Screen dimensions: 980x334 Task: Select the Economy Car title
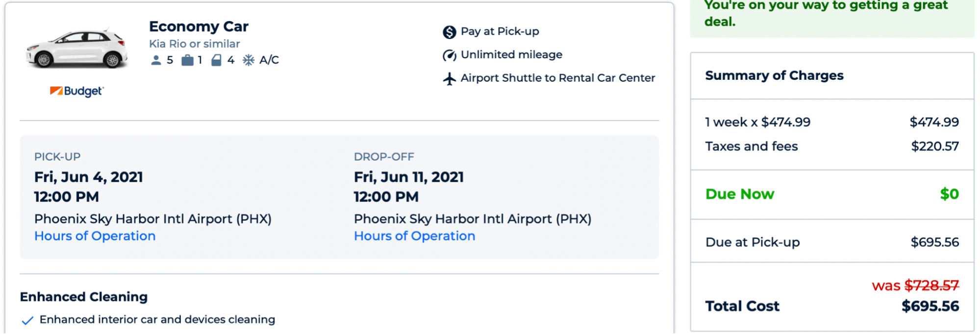point(199,26)
